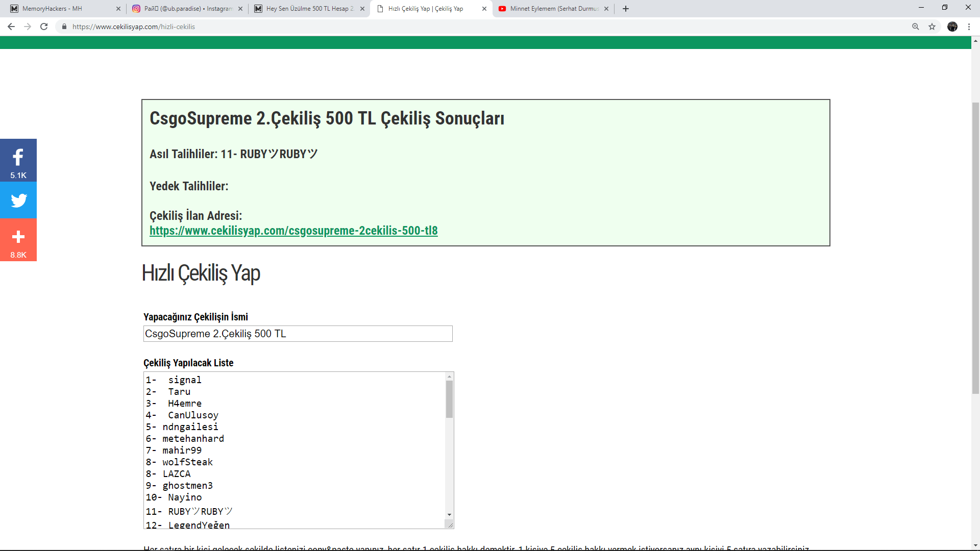This screenshot has height=551, width=980.
Task: Click the '8- LAZCA' list entry
Action: (x=168, y=474)
